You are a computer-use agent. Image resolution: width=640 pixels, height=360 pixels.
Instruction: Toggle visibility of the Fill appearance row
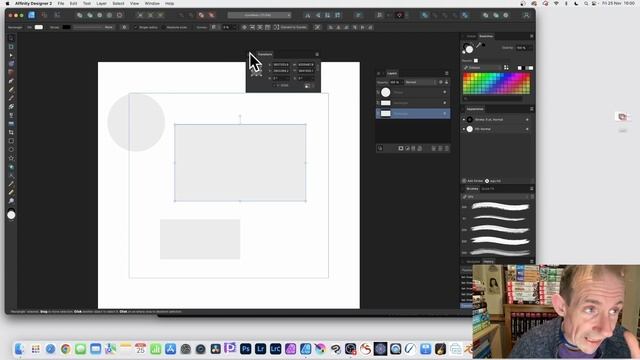(x=527, y=129)
